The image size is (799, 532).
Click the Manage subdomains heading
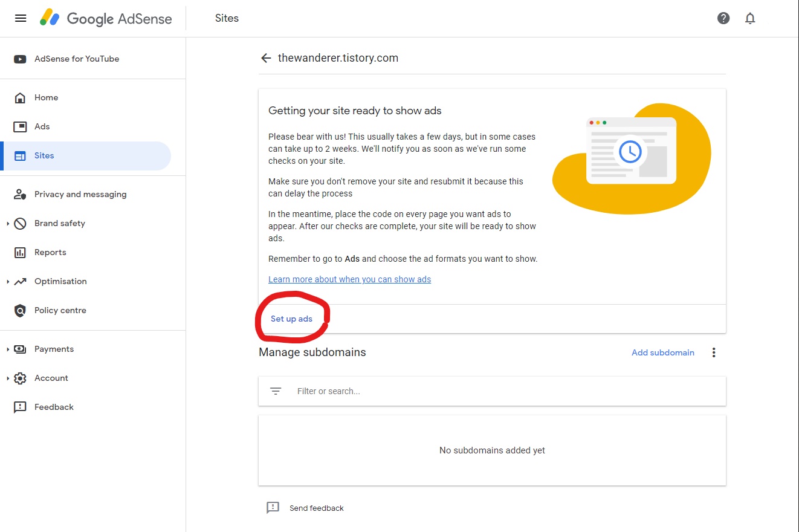pos(312,352)
